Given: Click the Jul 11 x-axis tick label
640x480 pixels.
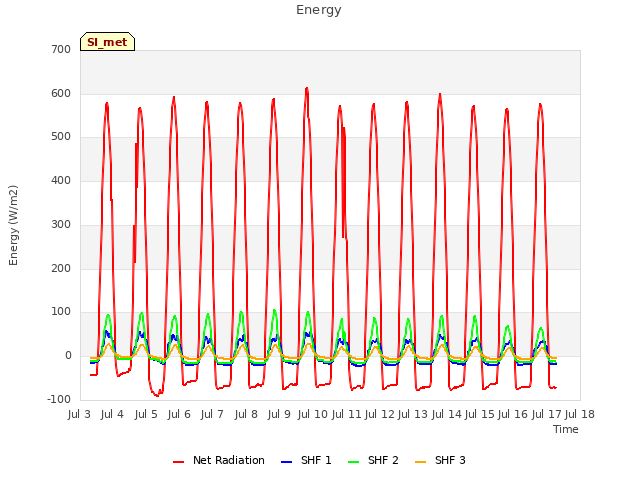Looking at the screenshot, I should point(347,414).
